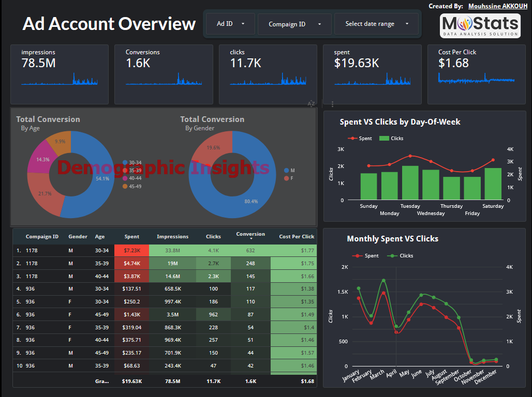Click the Cost Per Click column header
This screenshot has width=532, height=397.
tap(297, 237)
